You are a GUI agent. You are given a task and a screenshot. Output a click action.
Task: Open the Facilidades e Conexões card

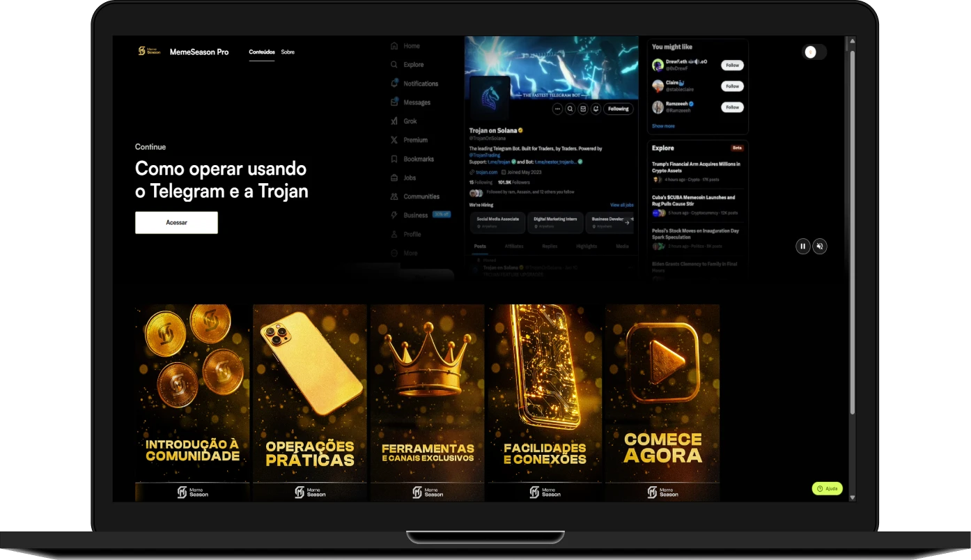tap(545, 403)
